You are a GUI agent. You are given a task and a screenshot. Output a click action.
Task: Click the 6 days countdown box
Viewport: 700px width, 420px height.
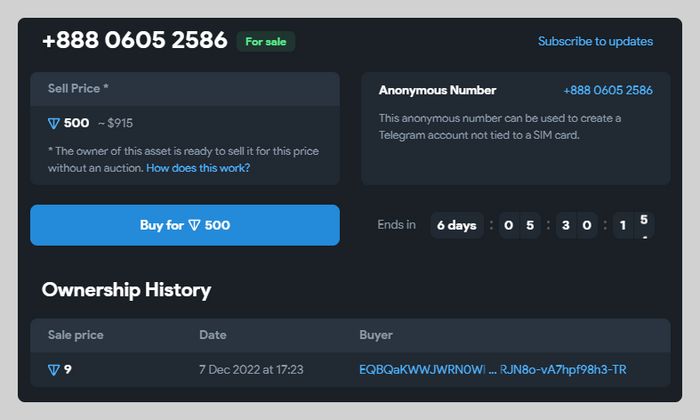[x=456, y=225]
